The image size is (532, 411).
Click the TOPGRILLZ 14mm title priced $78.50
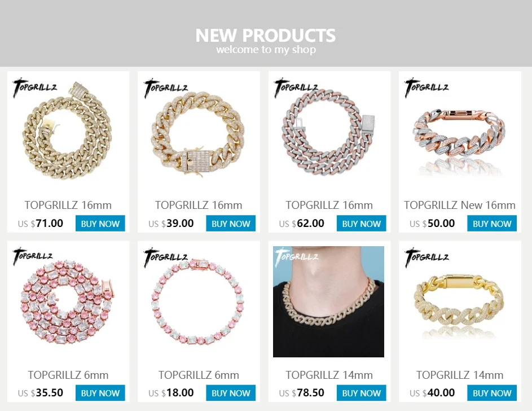[329, 375]
